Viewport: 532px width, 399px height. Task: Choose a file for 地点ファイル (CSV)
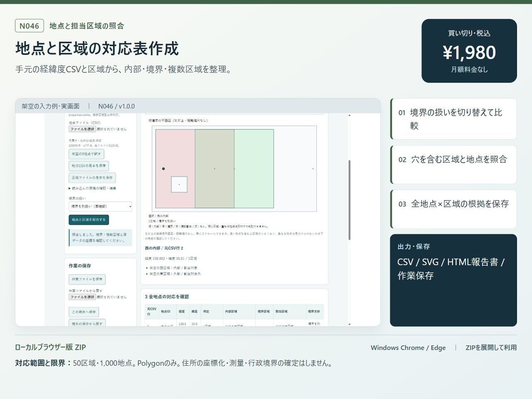point(82,129)
